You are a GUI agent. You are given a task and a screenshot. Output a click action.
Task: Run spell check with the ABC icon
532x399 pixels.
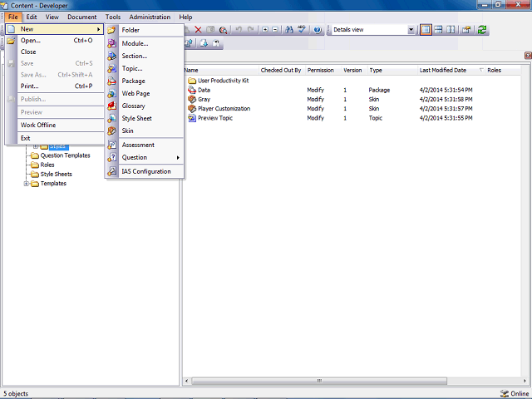(301, 30)
